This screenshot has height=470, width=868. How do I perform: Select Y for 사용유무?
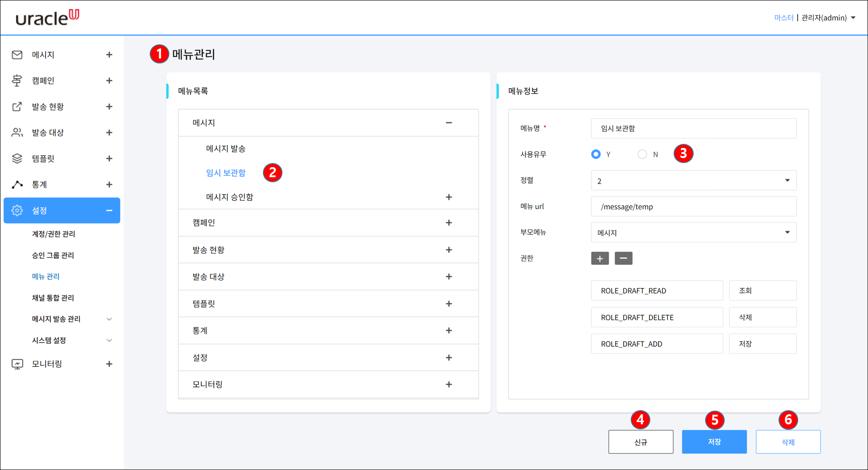(x=596, y=154)
